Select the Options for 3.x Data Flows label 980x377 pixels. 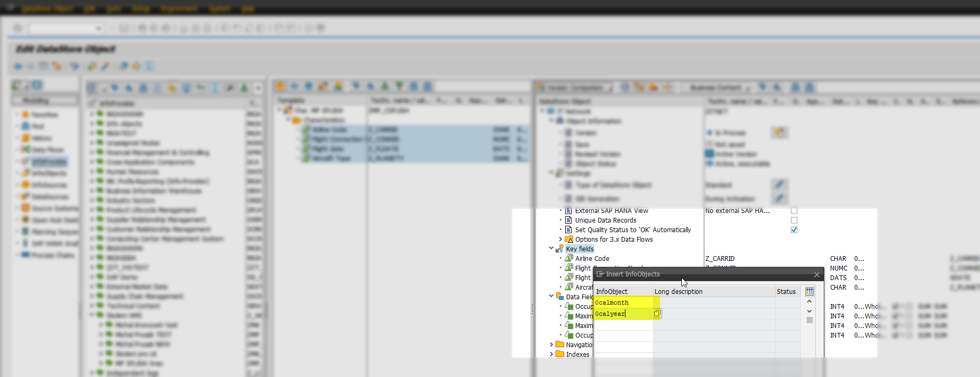[614, 240]
